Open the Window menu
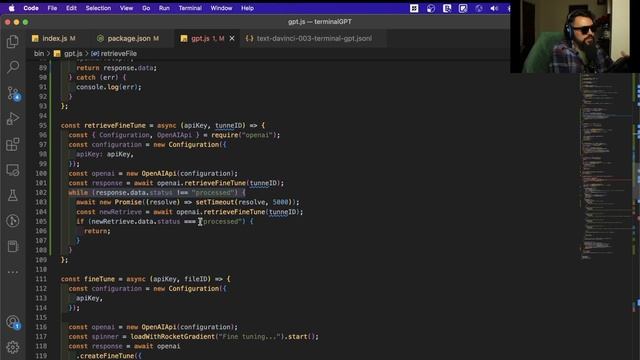Viewport: 640px width, 360px height. [221, 8]
